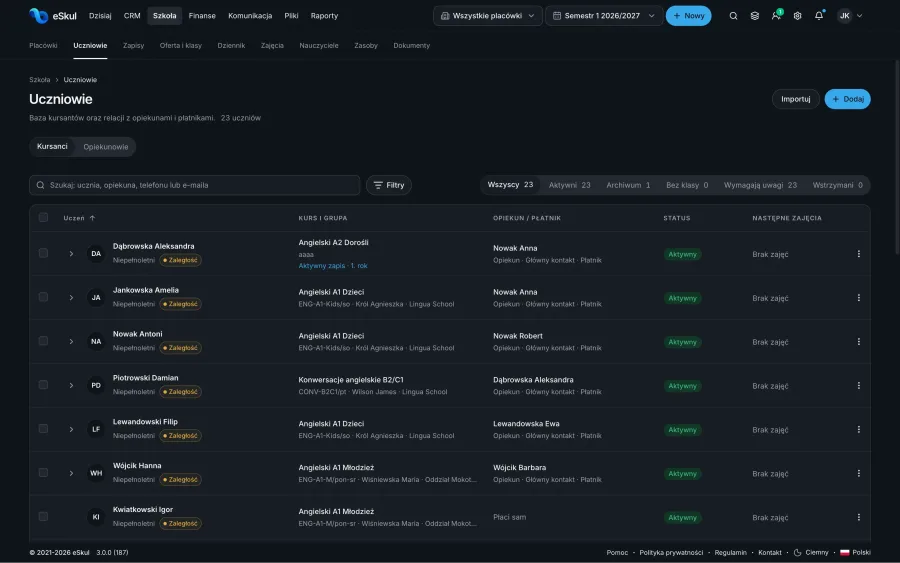Open the user icon with green badge
The height and width of the screenshot is (563, 900).
[776, 15]
